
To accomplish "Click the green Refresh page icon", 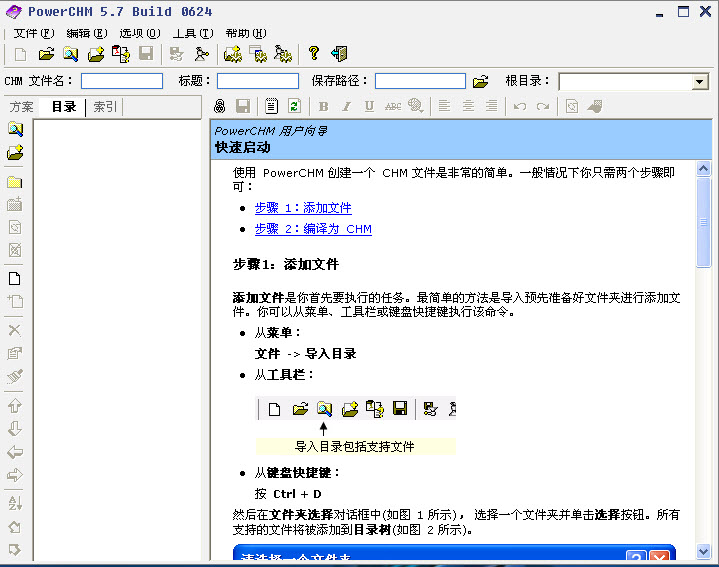I will click(x=294, y=106).
